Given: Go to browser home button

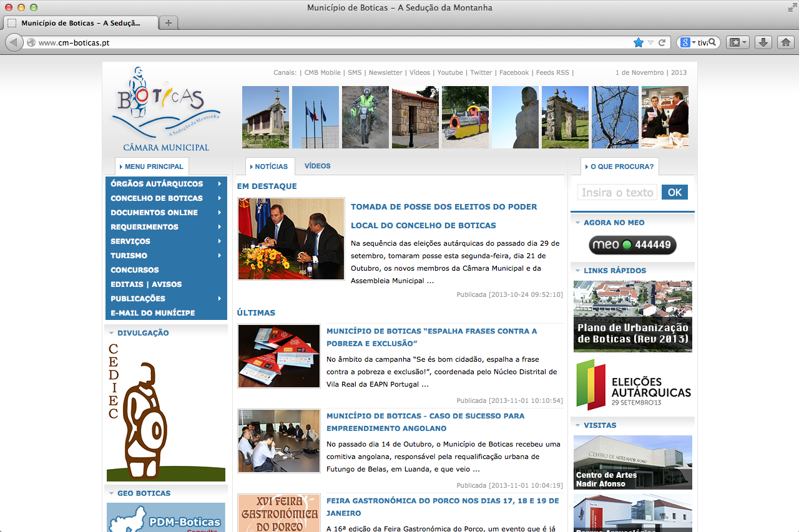Looking at the screenshot, I should click(785, 42).
